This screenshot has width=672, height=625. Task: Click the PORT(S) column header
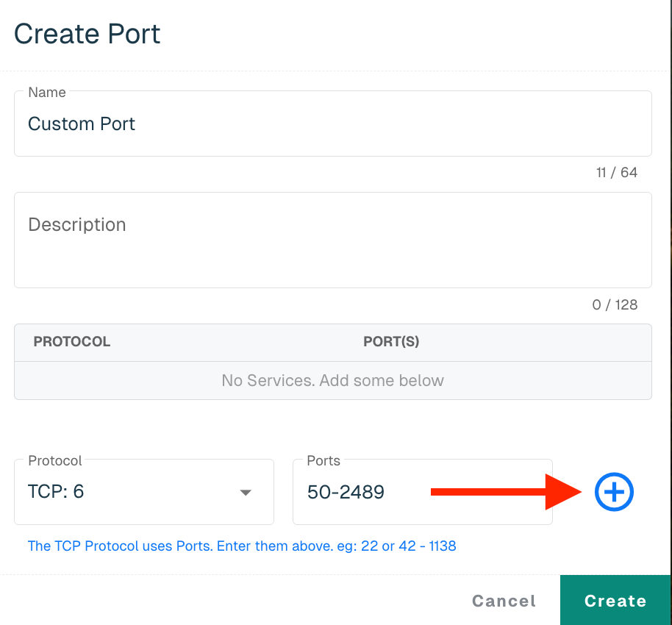(391, 341)
